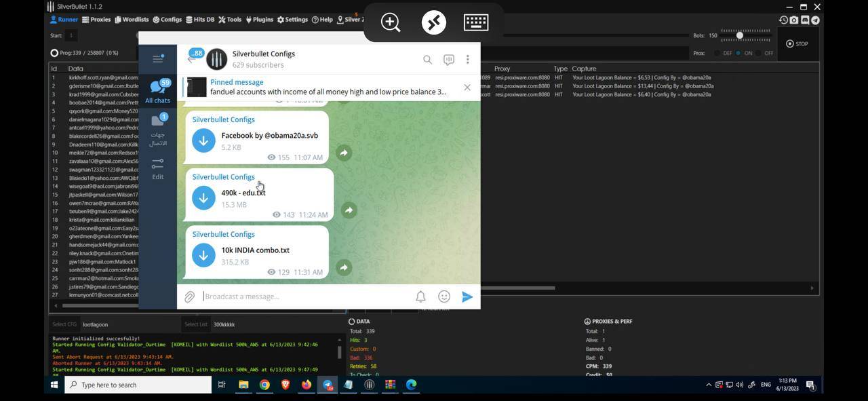This screenshot has width=868, height=401.
Task: Forward the 10k INDIA combo.txt message
Action: pyautogui.click(x=344, y=267)
